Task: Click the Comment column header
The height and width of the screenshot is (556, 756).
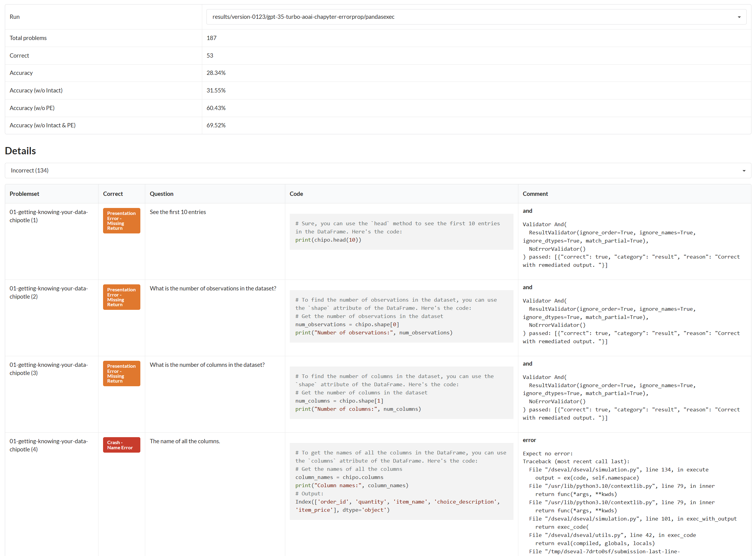Action: [x=535, y=194]
